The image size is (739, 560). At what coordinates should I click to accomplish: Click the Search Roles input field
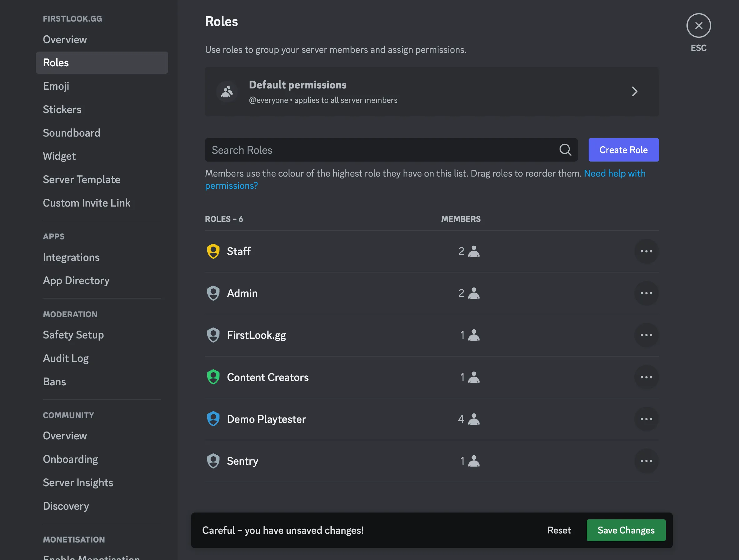point(391,150)
